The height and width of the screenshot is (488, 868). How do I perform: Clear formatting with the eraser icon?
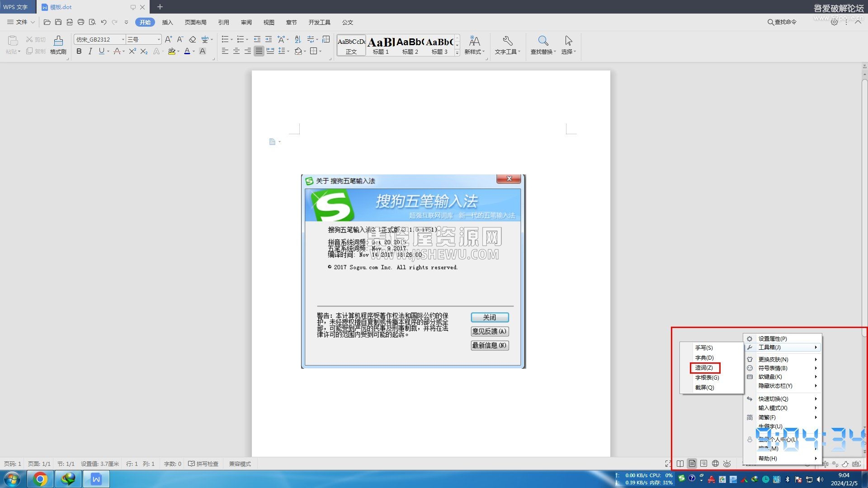pyautogui.click(x=193, y=39)
